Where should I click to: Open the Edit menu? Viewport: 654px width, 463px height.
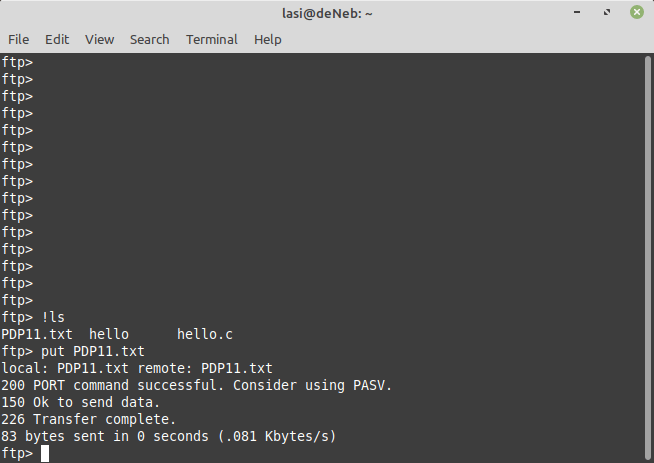57,39
